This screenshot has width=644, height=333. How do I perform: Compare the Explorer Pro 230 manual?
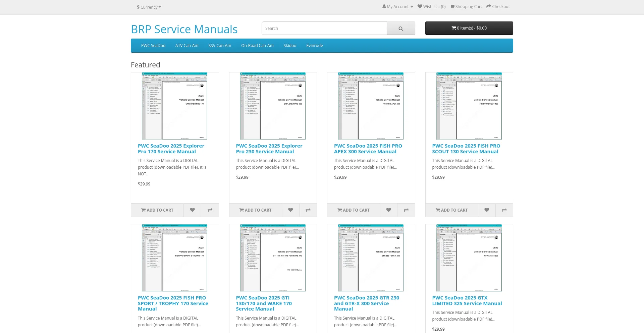(x=308, y=210)
